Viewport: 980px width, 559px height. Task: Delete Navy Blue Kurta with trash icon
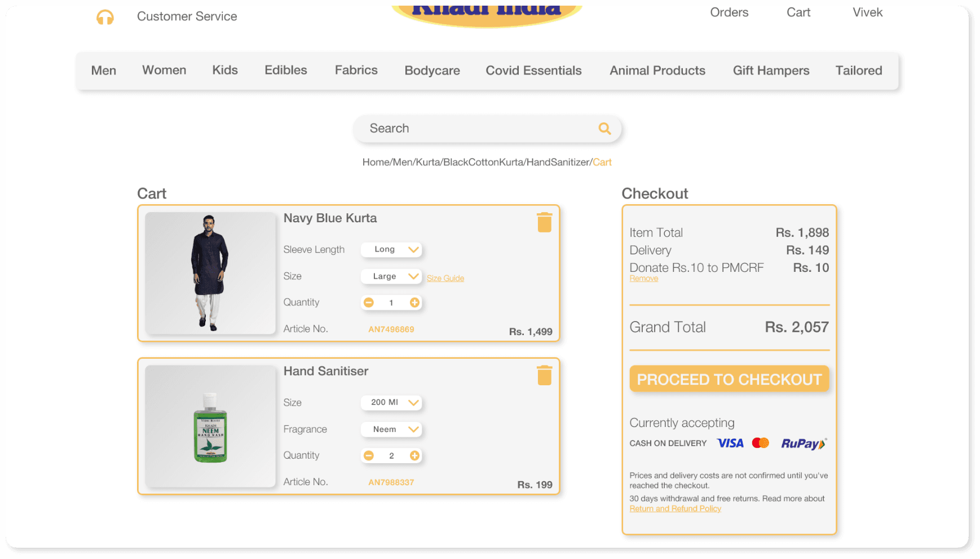(544, 222)
